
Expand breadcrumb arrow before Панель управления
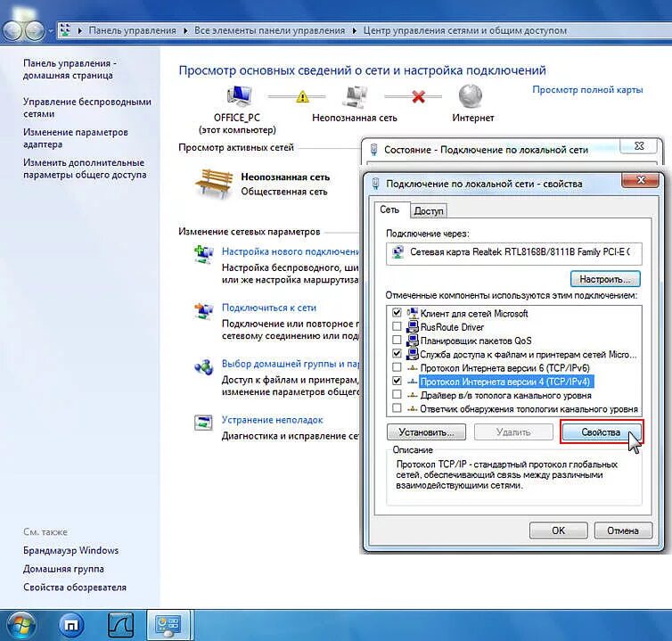pyautogui.click(x=79, y=31)
